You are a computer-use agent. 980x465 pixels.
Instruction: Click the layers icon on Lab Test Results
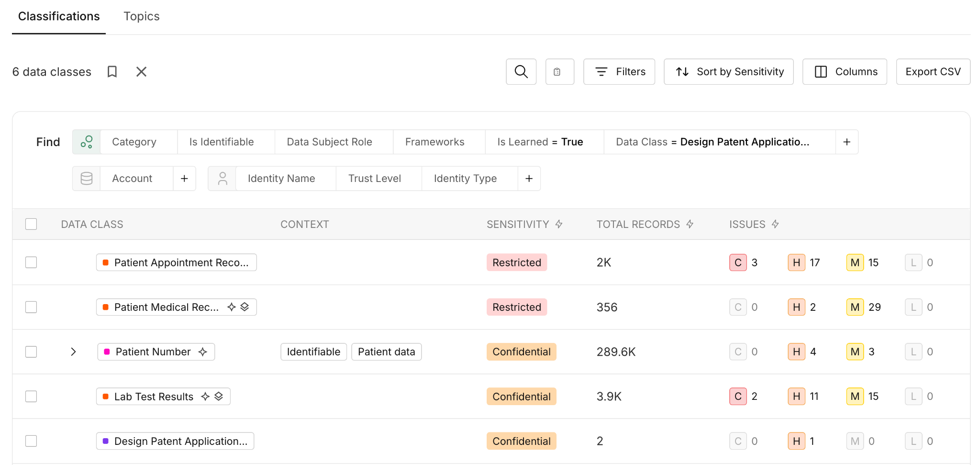[x=219, y=397]
